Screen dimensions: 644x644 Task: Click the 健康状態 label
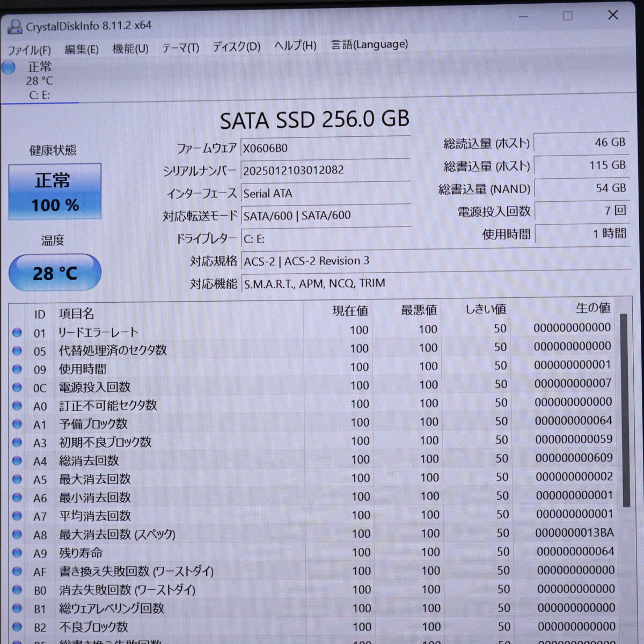click(x=53, y=150)
